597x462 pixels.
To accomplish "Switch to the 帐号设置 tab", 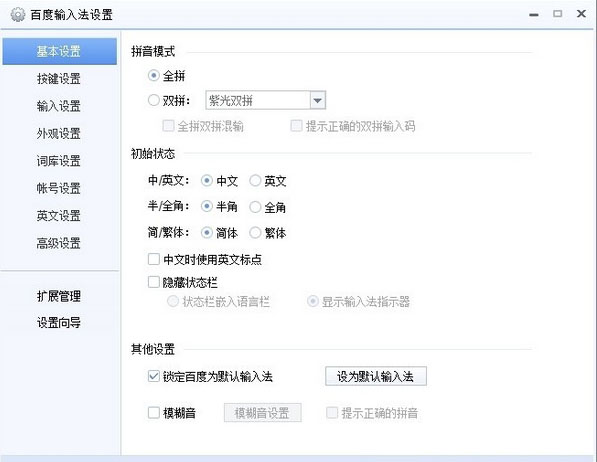I will pyautogui.click(x=59, y=189).
